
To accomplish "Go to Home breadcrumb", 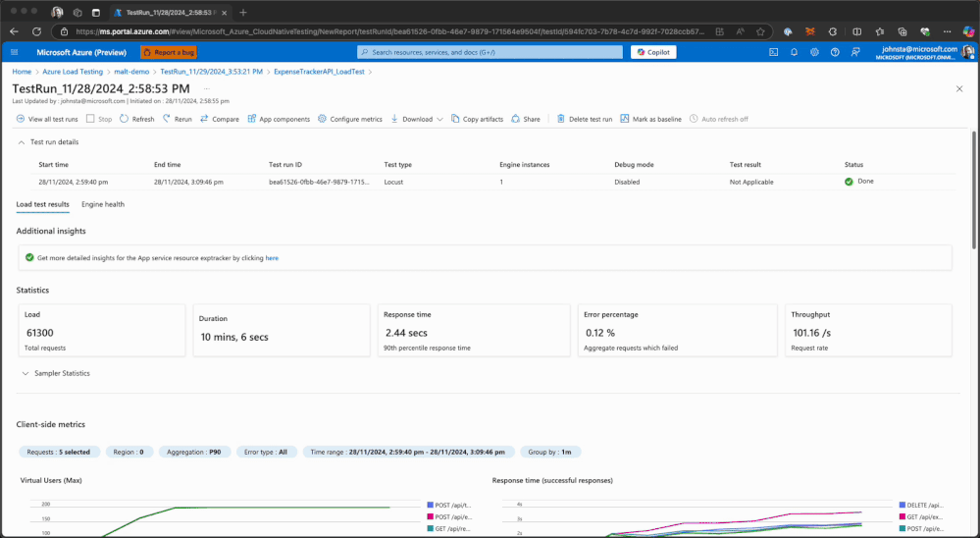I will tap(22, 72).
